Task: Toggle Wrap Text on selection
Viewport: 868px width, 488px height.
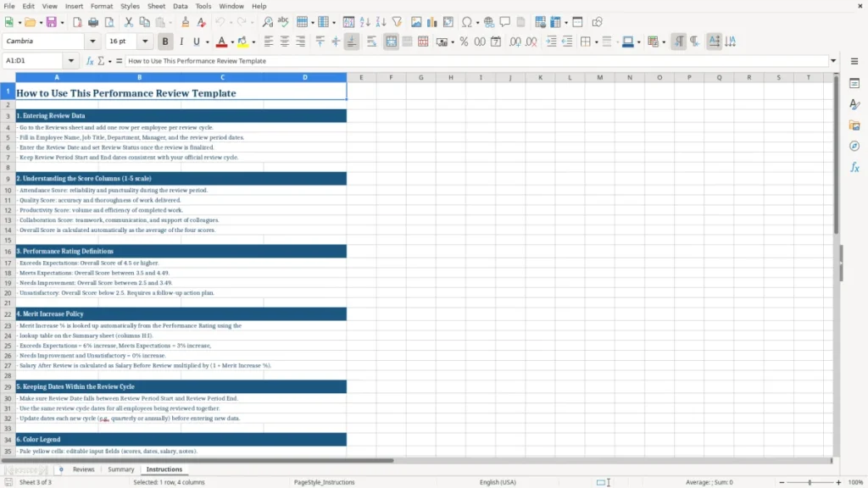Action: [x=371, y=42]
